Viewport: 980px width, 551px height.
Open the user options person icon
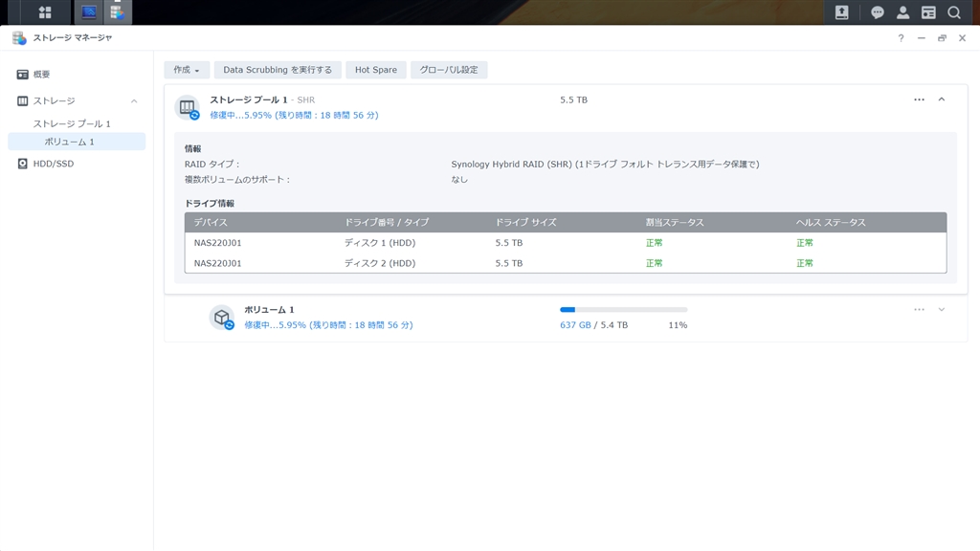pyautogui.click(x=903, y=12)
